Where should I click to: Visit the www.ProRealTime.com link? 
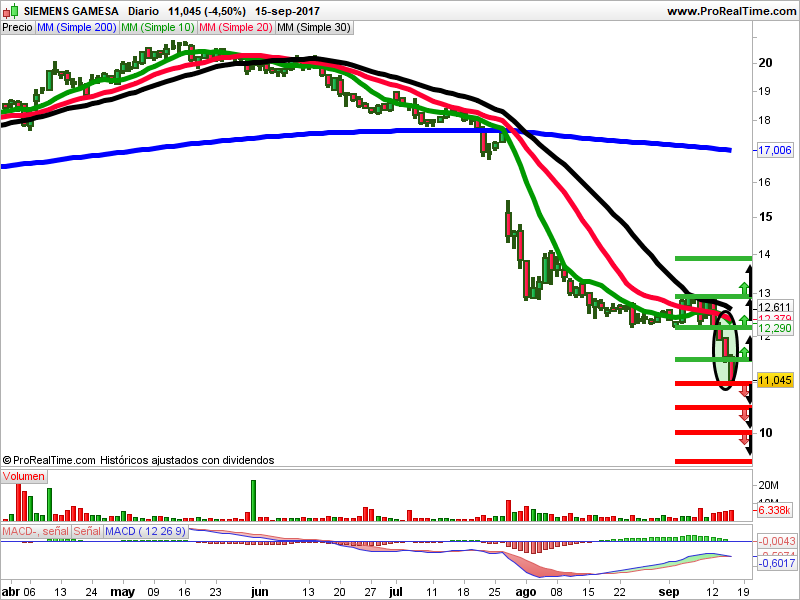point(731,11)
